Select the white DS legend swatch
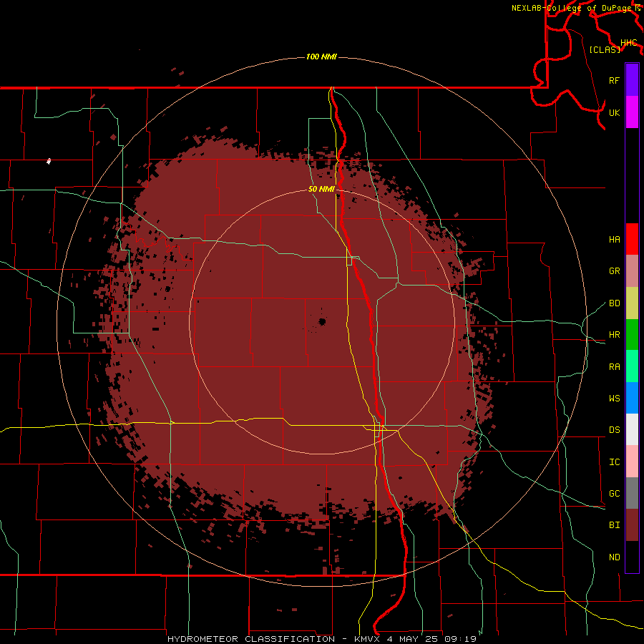Screen dimensions: 644x644 pyautogui.click(x=632, y=429)
